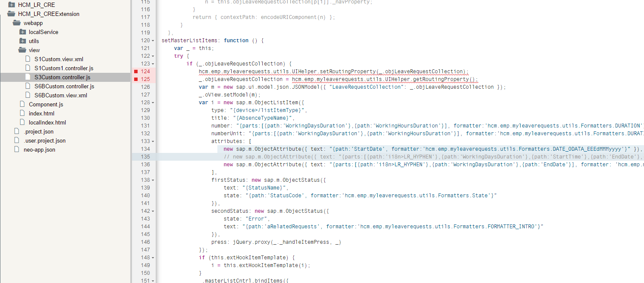Fold the try block at line 122
This screenshot has height=283, width=644.
[154, 56]
